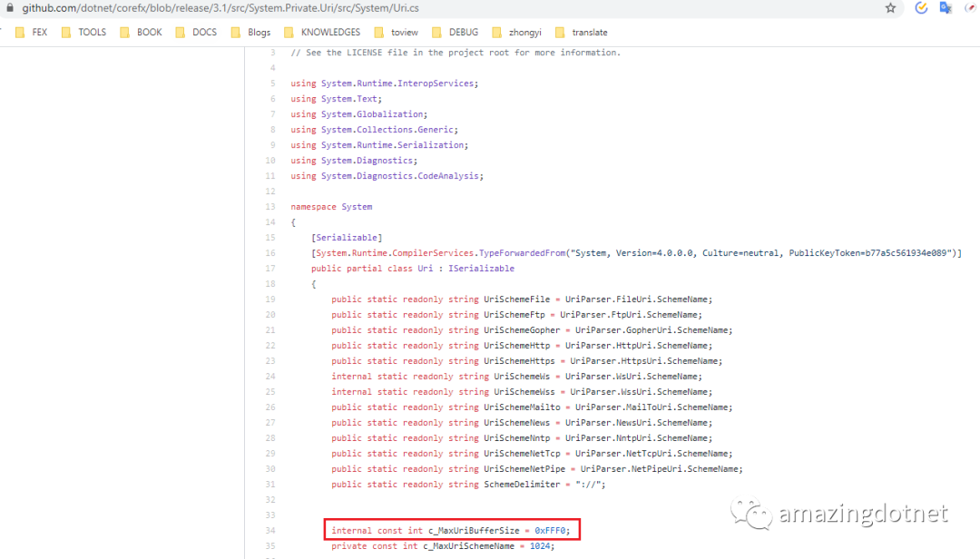Select line number 19
Image resolution: width=980 pixels, height=559 pixels.
pos(270,299)
